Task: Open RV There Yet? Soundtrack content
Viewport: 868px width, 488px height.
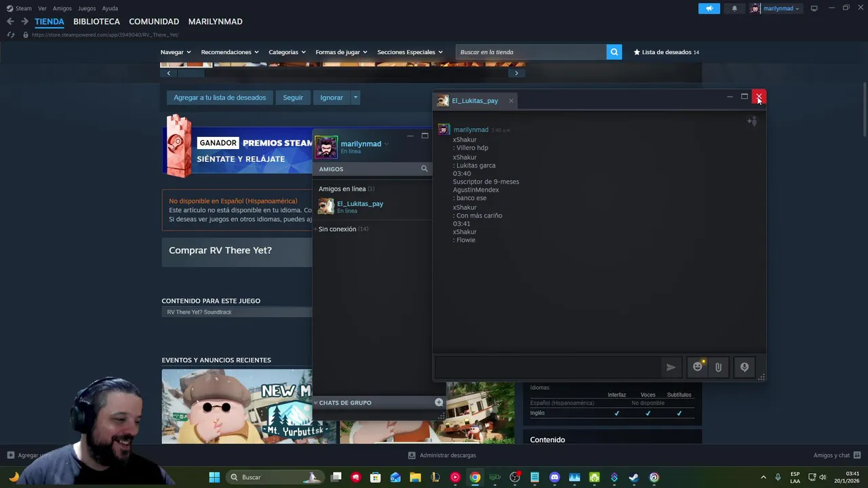Action: [x=237, y=312]
